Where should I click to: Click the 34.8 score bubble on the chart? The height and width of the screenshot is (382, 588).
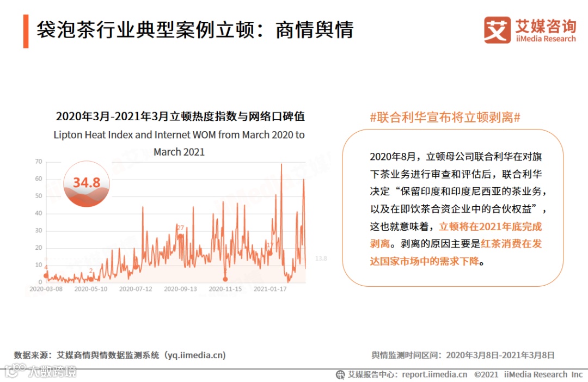(x=87, y=184)
